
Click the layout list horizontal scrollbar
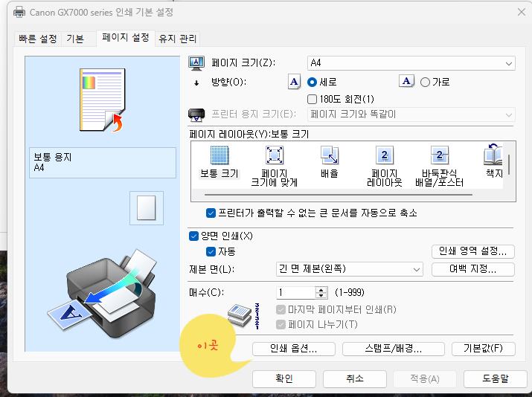point(339,195)
